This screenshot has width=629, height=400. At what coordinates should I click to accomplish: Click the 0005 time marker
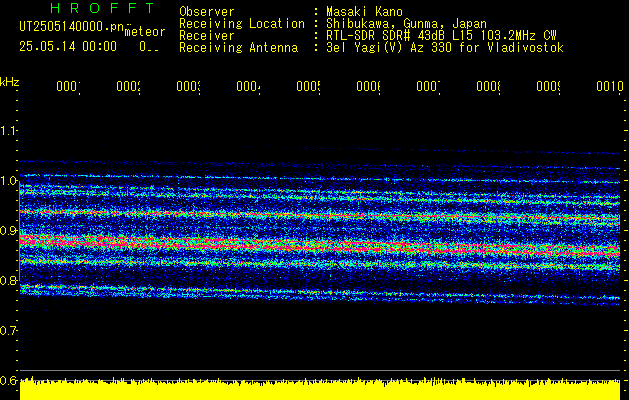(x=308, y=86)
